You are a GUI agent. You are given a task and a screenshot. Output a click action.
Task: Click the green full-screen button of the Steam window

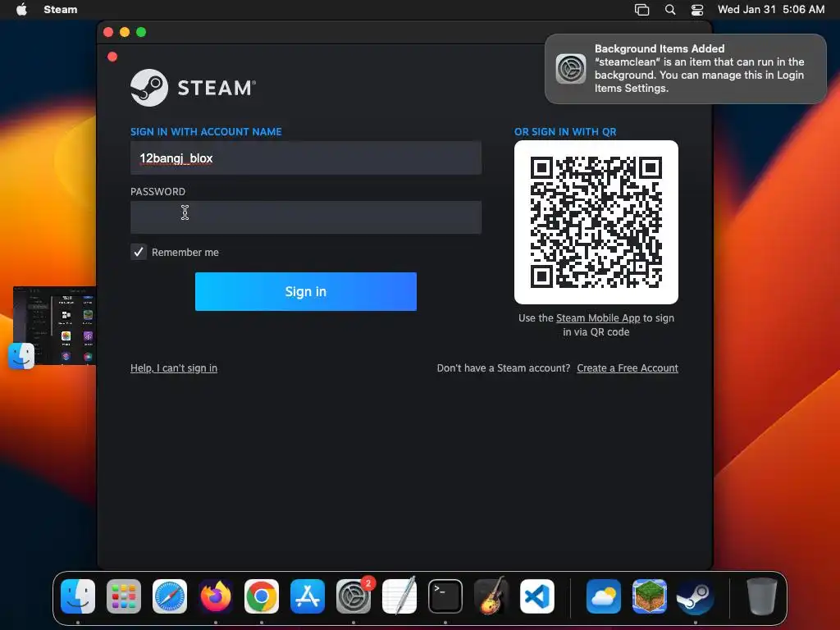pyautogui.click(x=141, y=32)
